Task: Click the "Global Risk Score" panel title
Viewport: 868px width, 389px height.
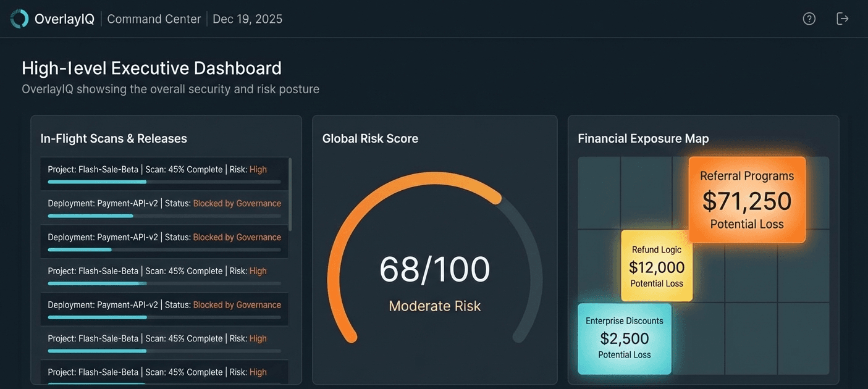Action: [370, 138]
